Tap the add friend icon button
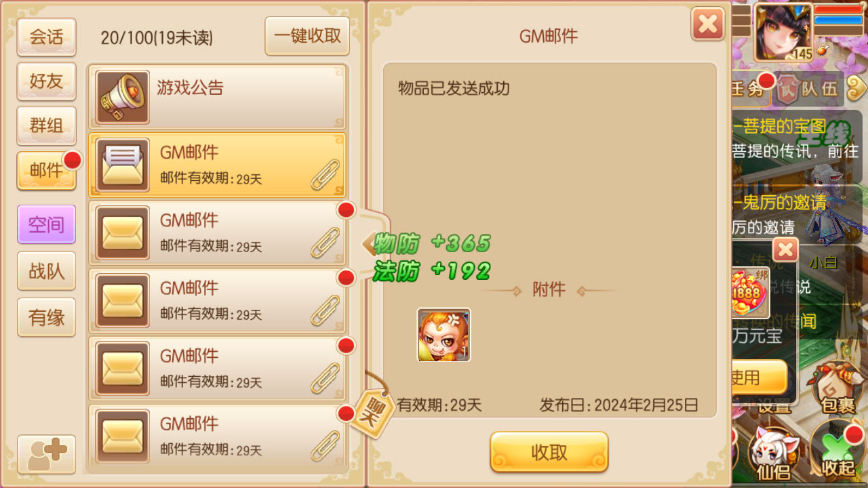The image size is (868, 488). pyautogui.click(x=46, y=454)
